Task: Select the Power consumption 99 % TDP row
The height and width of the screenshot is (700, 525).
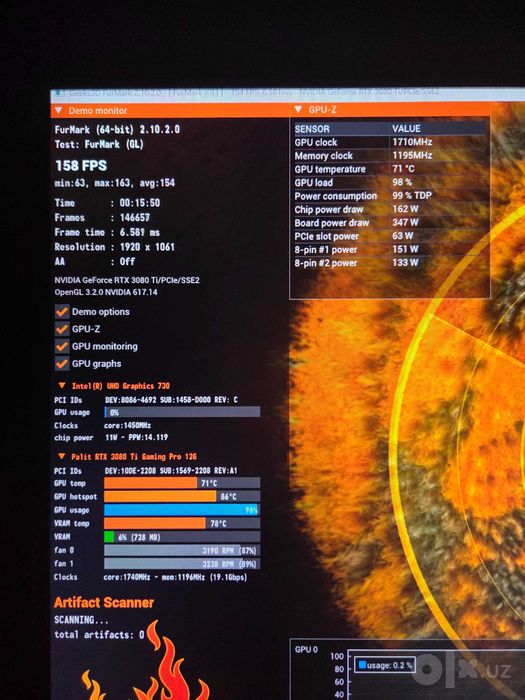Action: point(390,196)
